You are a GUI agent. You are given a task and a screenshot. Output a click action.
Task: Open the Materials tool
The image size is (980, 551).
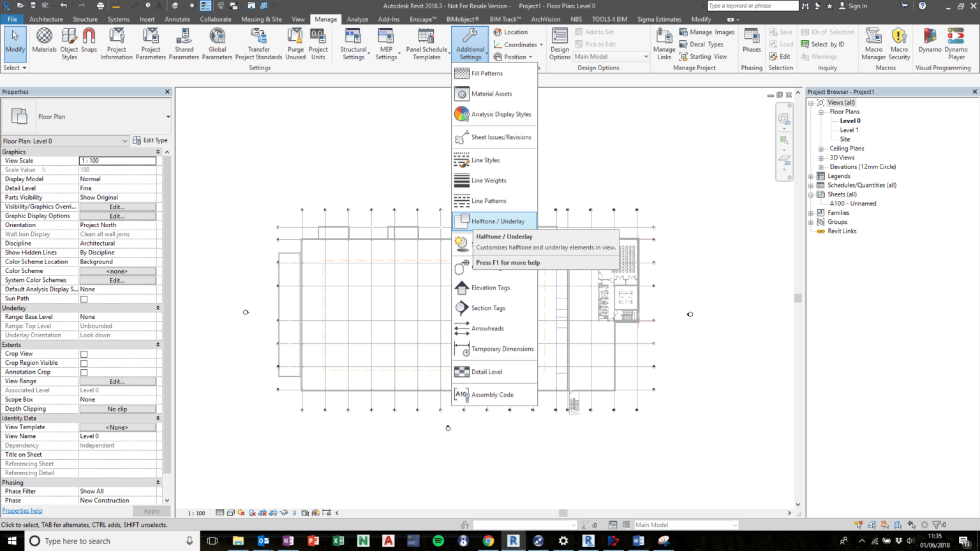tap(44, 43)
